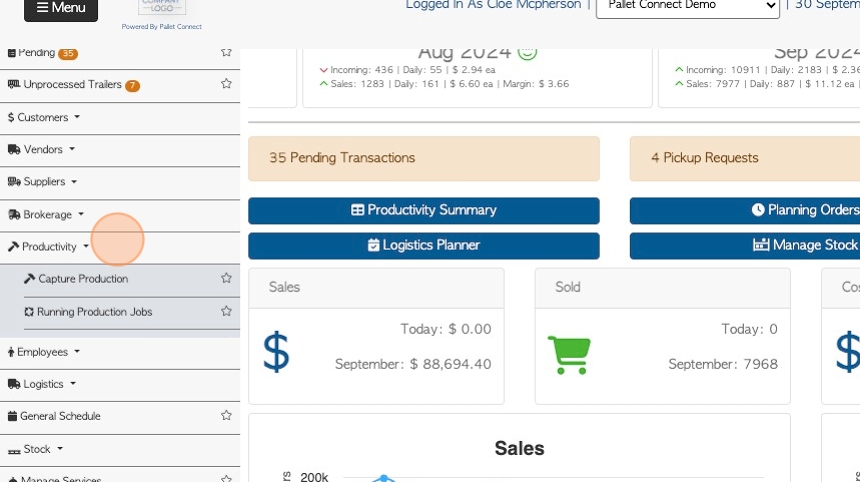Open the 35 Pending Transactions banner

tap(423, 158)
